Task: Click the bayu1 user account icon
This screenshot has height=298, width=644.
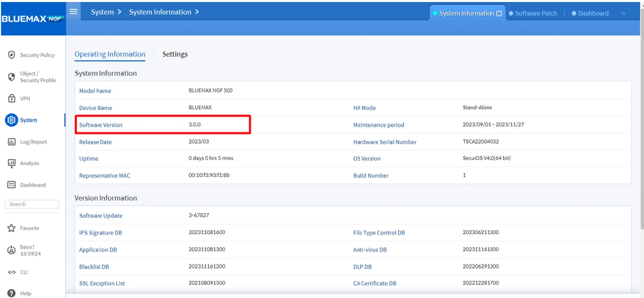Action: (11, 250)
